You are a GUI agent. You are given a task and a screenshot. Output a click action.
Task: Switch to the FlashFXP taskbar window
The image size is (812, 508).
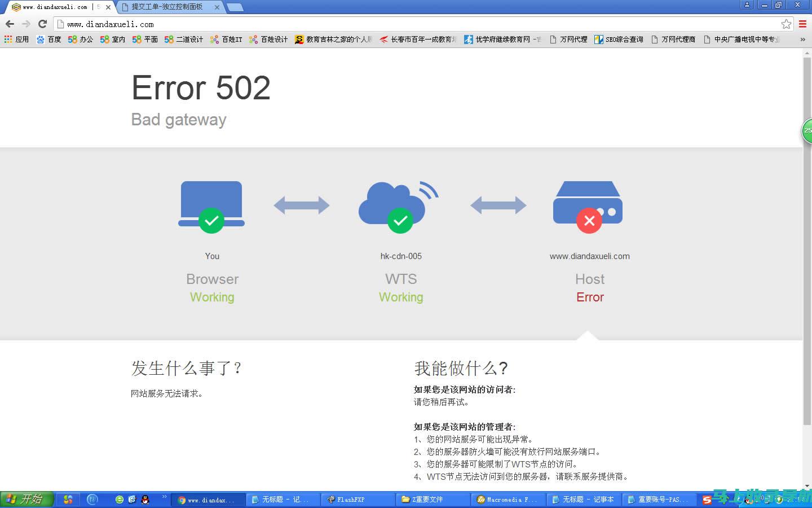pos(358,500)
